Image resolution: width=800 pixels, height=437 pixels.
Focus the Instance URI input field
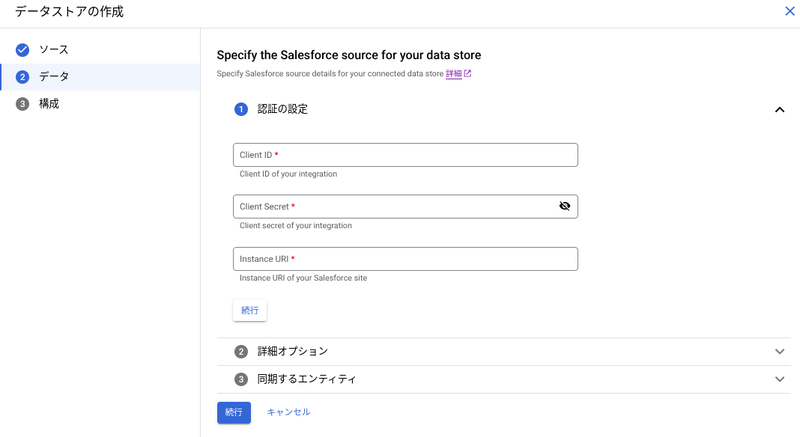point(406,259)
